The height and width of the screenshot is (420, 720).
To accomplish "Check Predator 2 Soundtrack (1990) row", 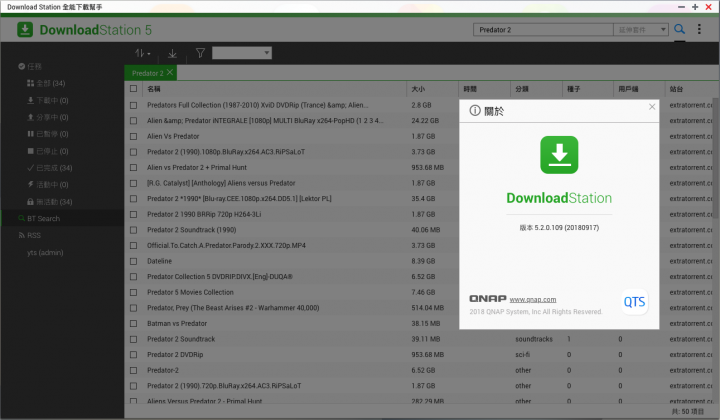I will pos(133,230).
